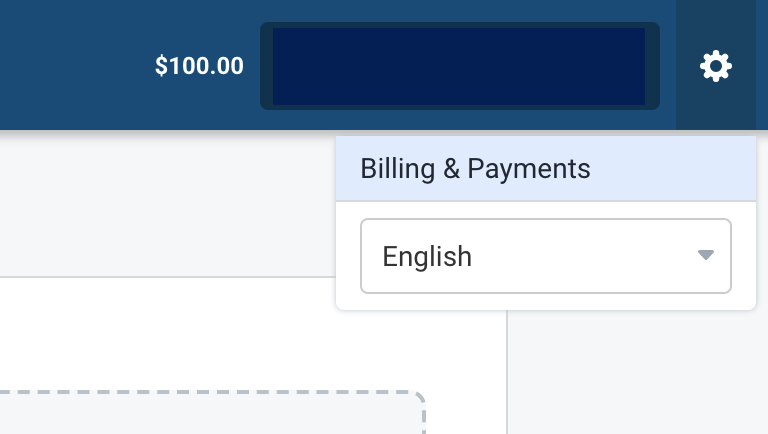Click the blank header area left of balance

(73, 65)
